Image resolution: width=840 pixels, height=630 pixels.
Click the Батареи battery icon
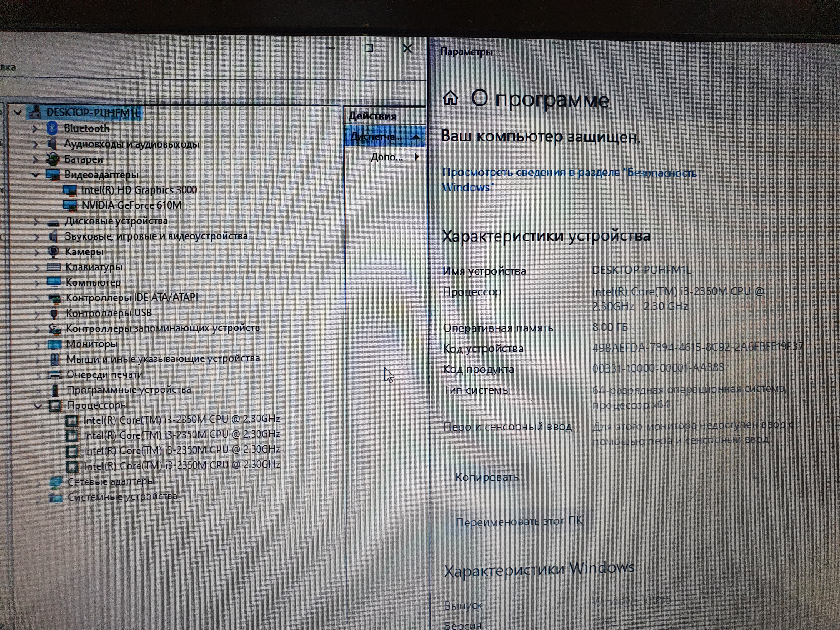52,159
